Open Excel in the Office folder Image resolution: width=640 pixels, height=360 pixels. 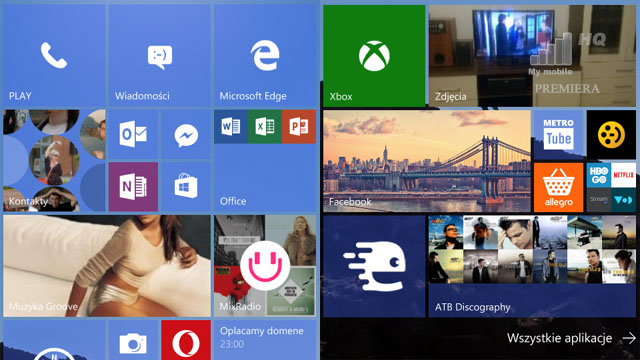[x=265, y=127]
